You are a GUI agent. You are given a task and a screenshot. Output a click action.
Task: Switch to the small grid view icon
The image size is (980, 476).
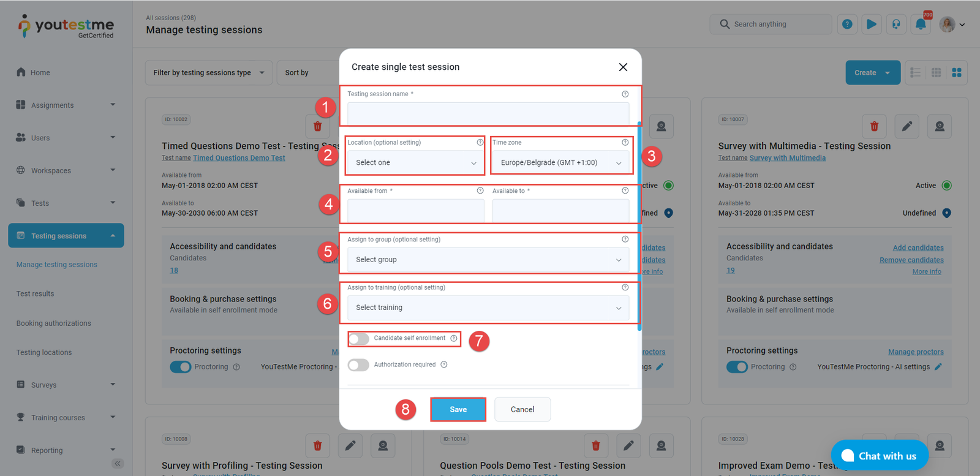click(936, 73)
